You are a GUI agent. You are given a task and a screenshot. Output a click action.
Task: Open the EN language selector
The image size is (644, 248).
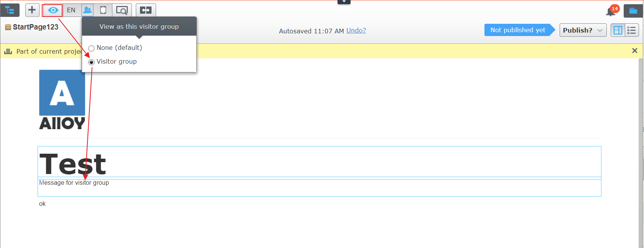(71, 10)
